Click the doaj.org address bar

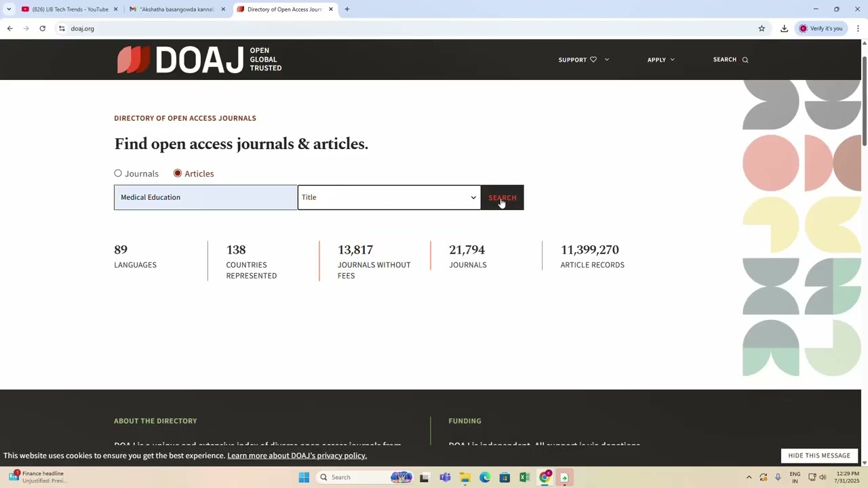coord(407,28)
